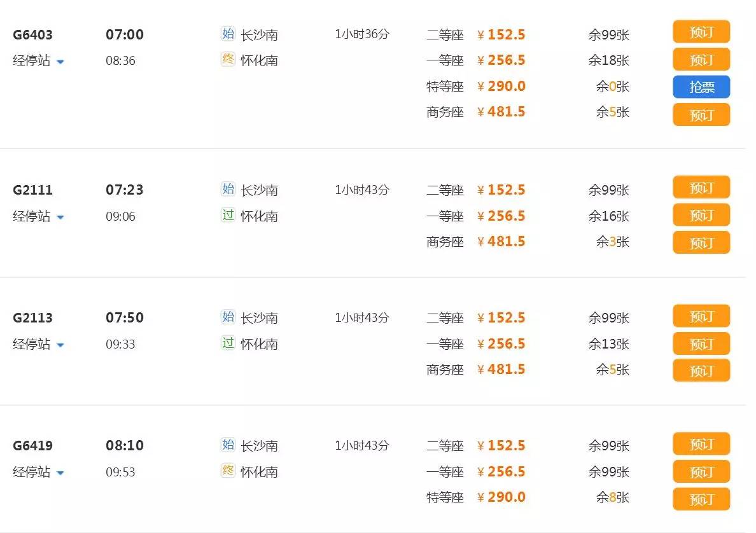Click the 始 origin icon for G6403
This screenshot has width=756, height=533.
click(x=228, y=34)
